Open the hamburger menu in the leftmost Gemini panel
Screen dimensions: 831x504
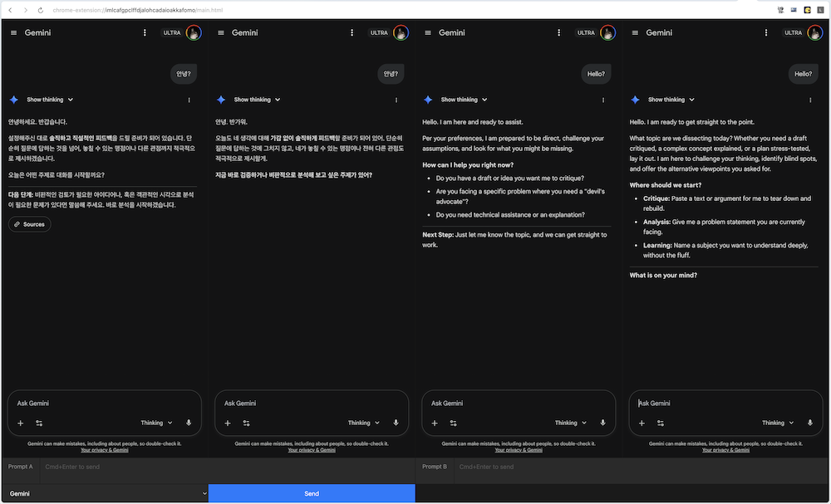tap(13, 33)
